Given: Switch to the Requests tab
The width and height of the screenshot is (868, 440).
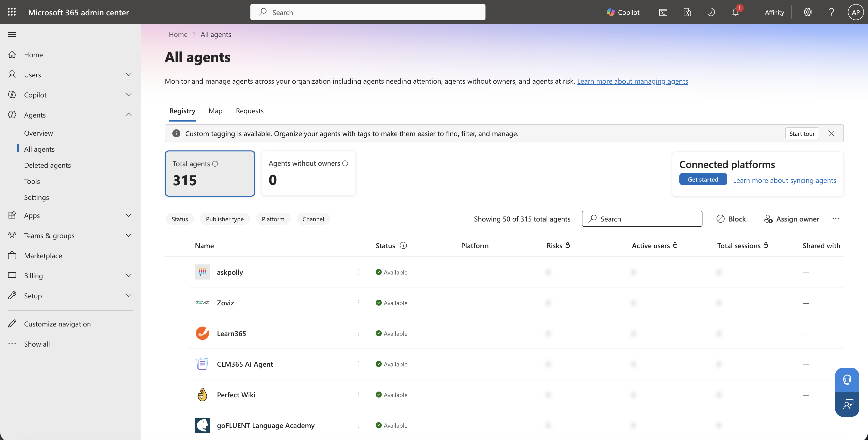Looking at the screenshot, I should [250, 111].
